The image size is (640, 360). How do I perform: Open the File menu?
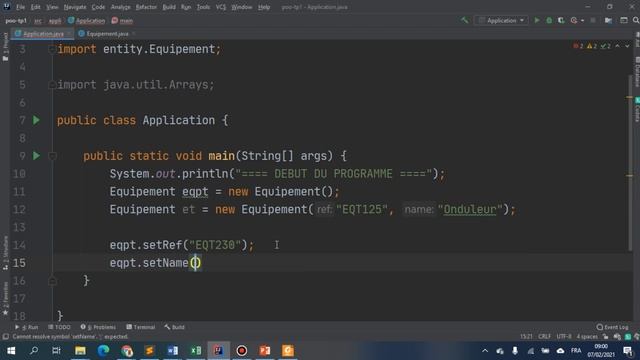pos(20,7)
